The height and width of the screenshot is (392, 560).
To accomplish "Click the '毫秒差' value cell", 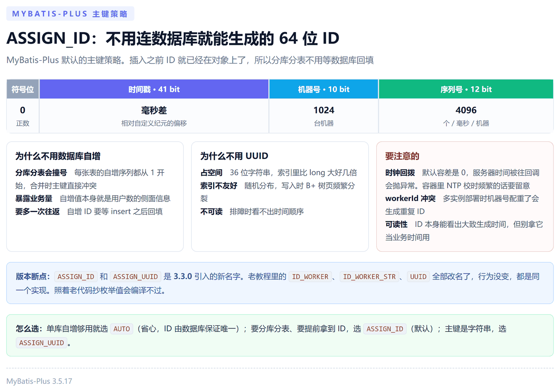I will pos(154,110).
